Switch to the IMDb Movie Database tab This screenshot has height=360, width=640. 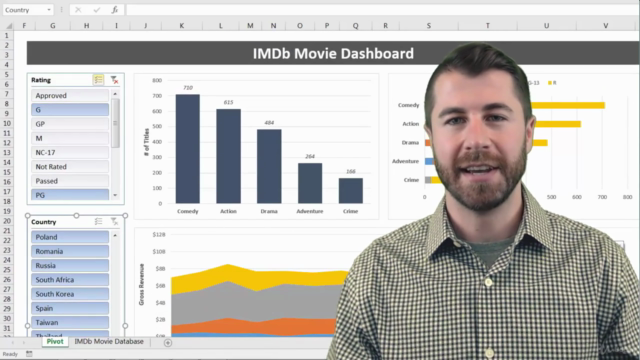(x=109, y=342)
